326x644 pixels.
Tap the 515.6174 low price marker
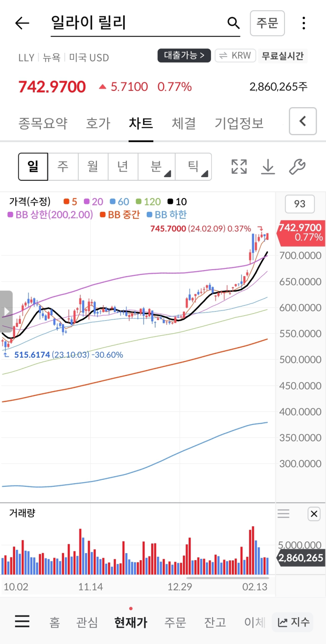click(x=32, y=355)
